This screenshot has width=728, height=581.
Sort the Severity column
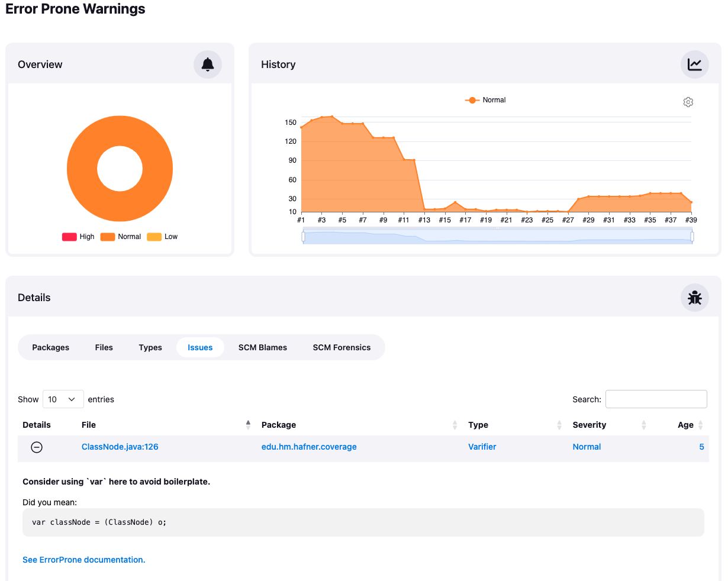click(x=643, y=425)
